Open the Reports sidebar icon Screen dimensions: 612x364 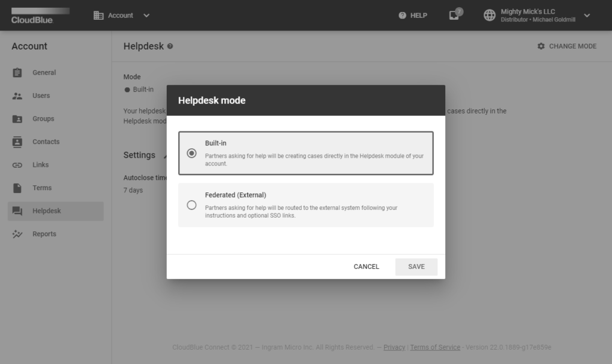(19, 234)
